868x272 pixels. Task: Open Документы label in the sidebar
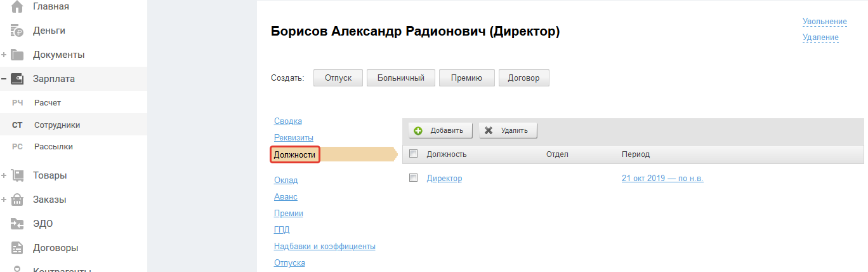[x=59, y=55]
